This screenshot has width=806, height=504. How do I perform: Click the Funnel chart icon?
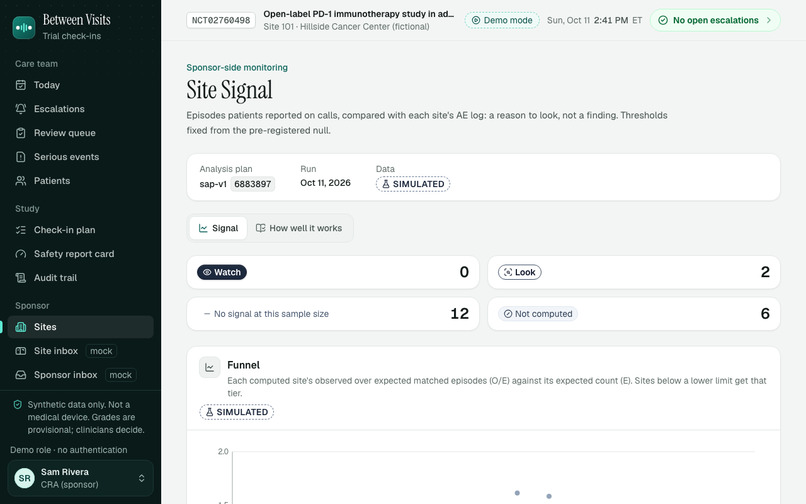209,367
